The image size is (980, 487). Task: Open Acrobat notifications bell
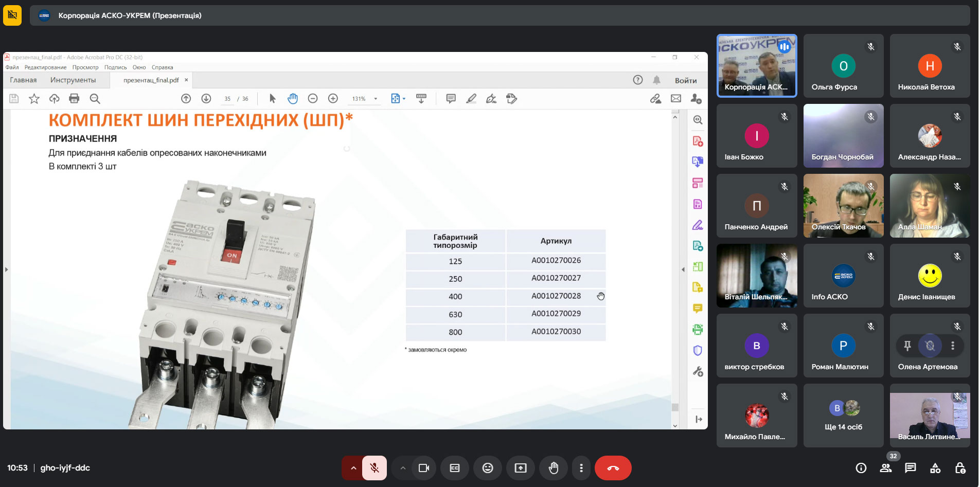click(x=657, y=80)
